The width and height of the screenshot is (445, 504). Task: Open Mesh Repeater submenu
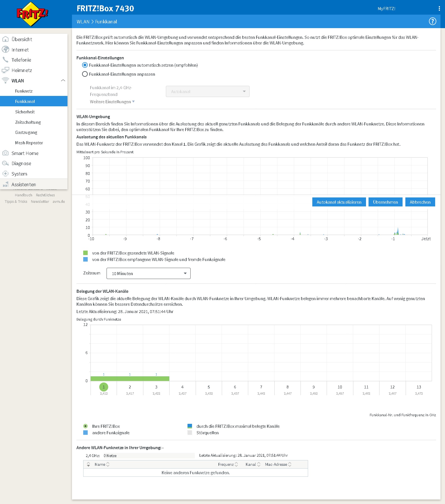[29, 143]
